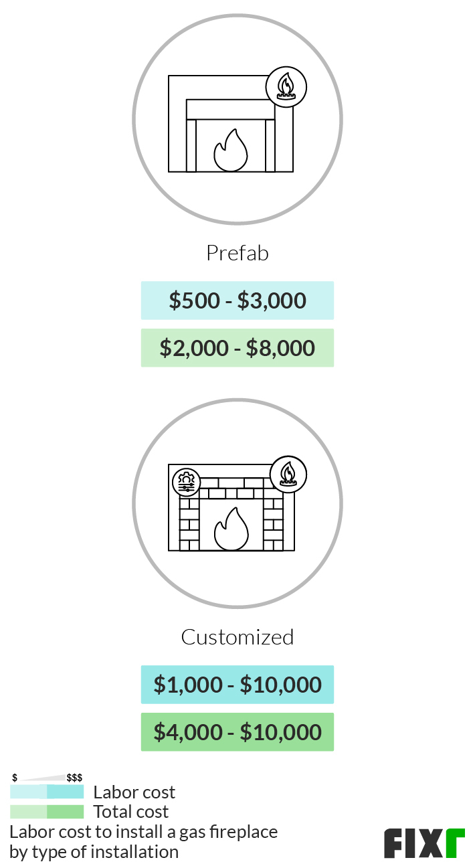Viewport: 475px width, 868px height.
Task: Click the gas burner badge on Customized fireplace
Action: (288, 474)
